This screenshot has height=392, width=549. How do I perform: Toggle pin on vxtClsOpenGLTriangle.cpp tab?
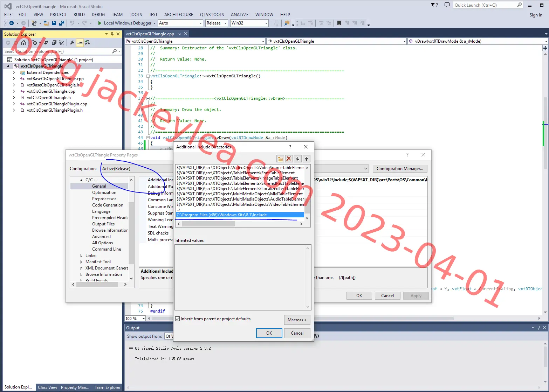point(179,34)
